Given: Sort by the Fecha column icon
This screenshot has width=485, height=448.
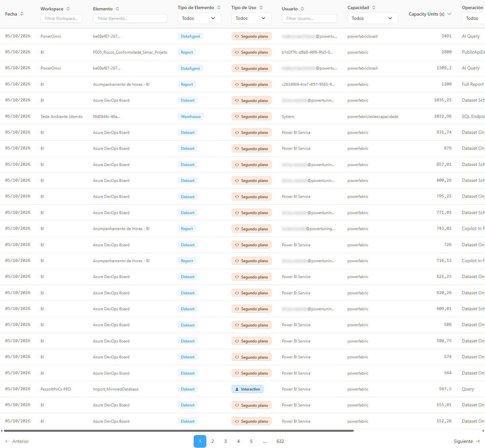Looking at the screenshot, I should pyautogui.click(x=22, y=14).
